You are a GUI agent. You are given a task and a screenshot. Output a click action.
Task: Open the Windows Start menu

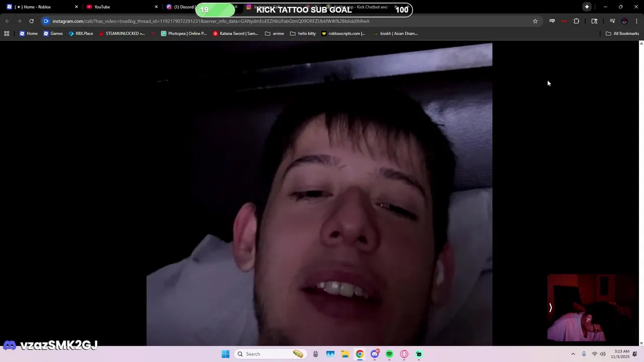coord(225,354)
